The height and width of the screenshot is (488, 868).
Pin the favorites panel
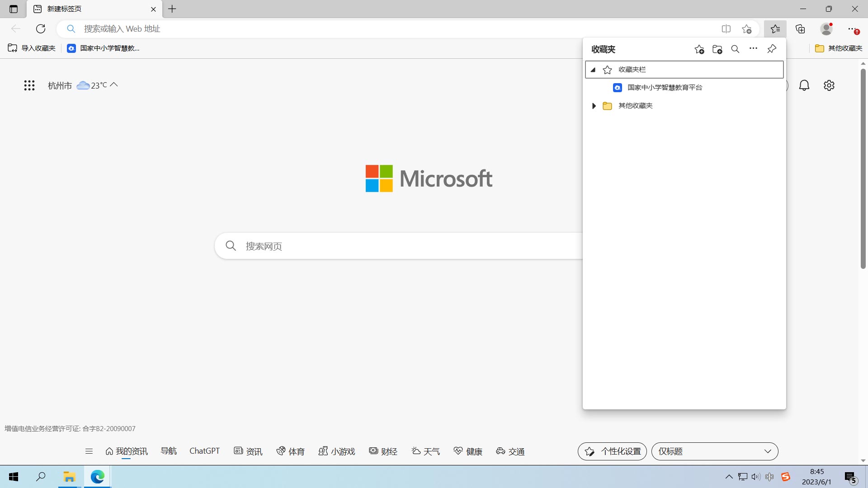[772, 49]
